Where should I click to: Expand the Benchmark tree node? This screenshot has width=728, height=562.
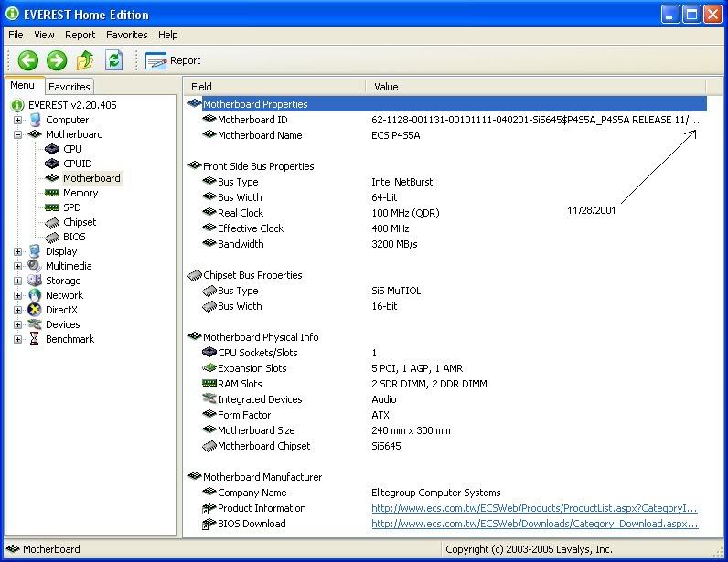[x=17, y=339]
